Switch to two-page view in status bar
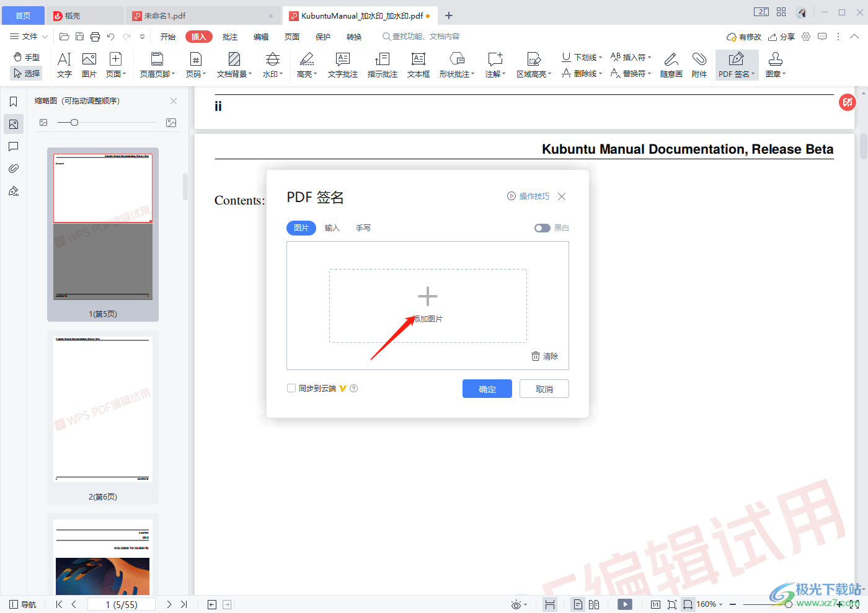Image resolution: width=868 pixels, height=613 pixels. 594,604
